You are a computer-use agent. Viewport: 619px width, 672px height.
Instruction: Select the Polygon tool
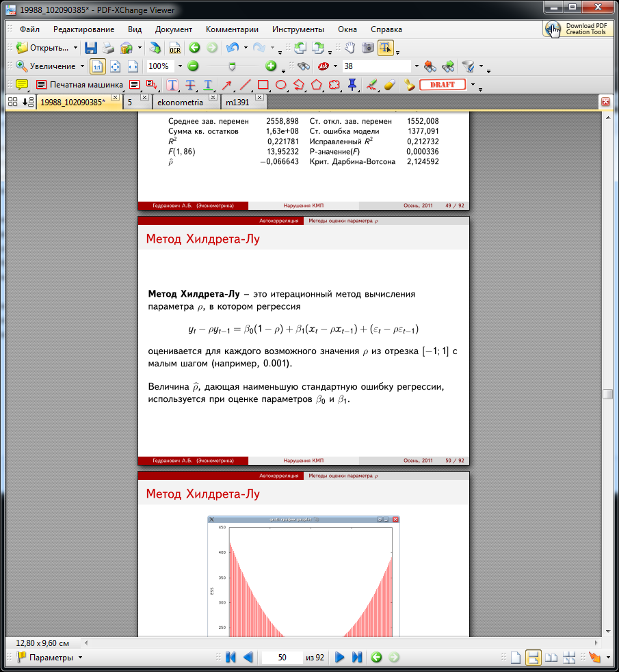pos(317,85)
